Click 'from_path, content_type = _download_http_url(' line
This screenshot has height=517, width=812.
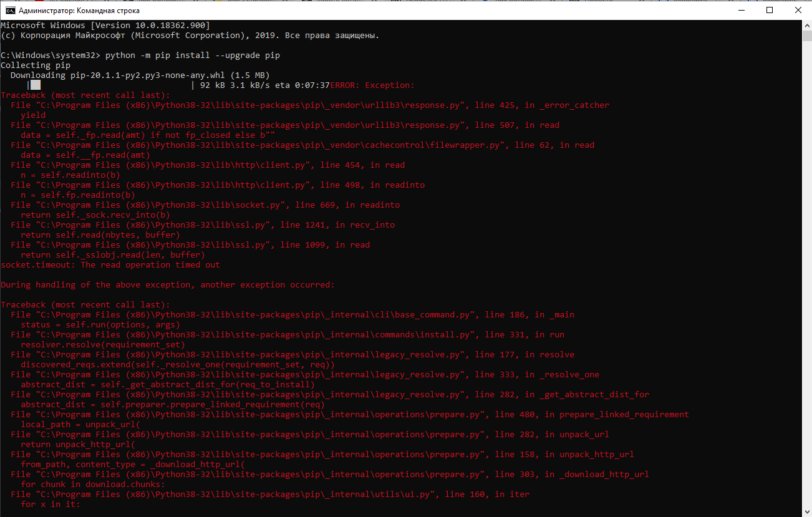133,465
